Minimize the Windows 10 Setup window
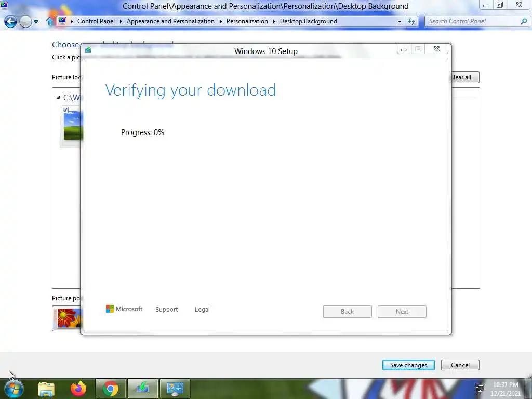 (404, 49)
